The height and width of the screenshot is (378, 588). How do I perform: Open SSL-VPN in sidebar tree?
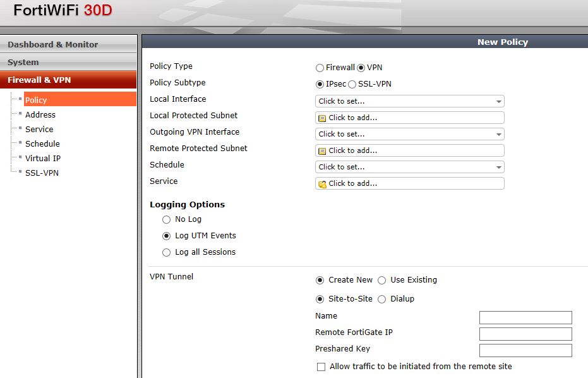(x=42, y=173)
